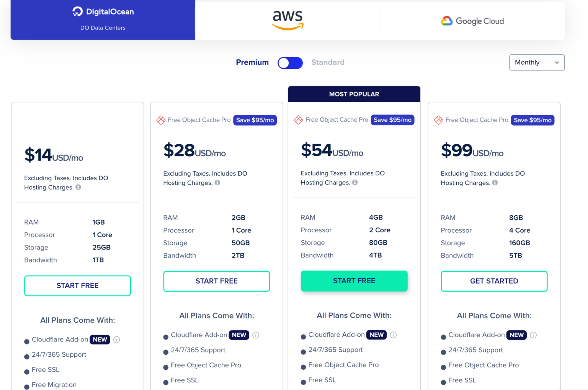Open the Monthly billing dropdown
The height and width of the screenshot is (390, 588).
(537, 62)
